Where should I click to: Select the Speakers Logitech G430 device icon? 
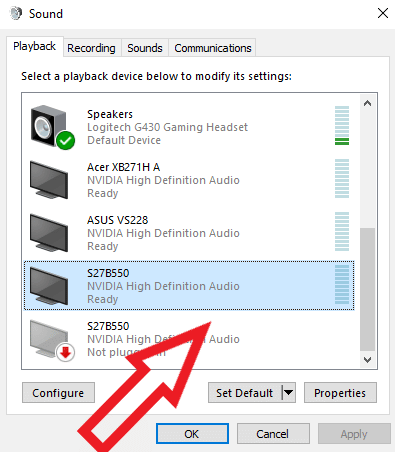[52, 127]
